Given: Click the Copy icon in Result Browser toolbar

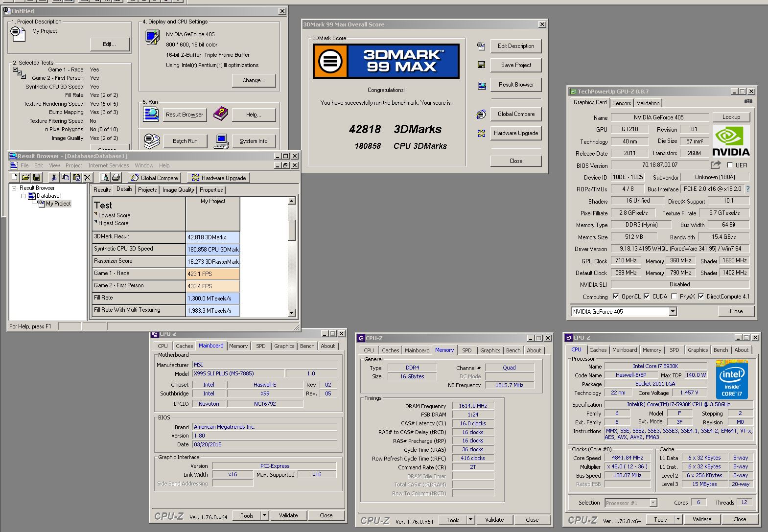Looking at the screenshot, I should [65, 177].
